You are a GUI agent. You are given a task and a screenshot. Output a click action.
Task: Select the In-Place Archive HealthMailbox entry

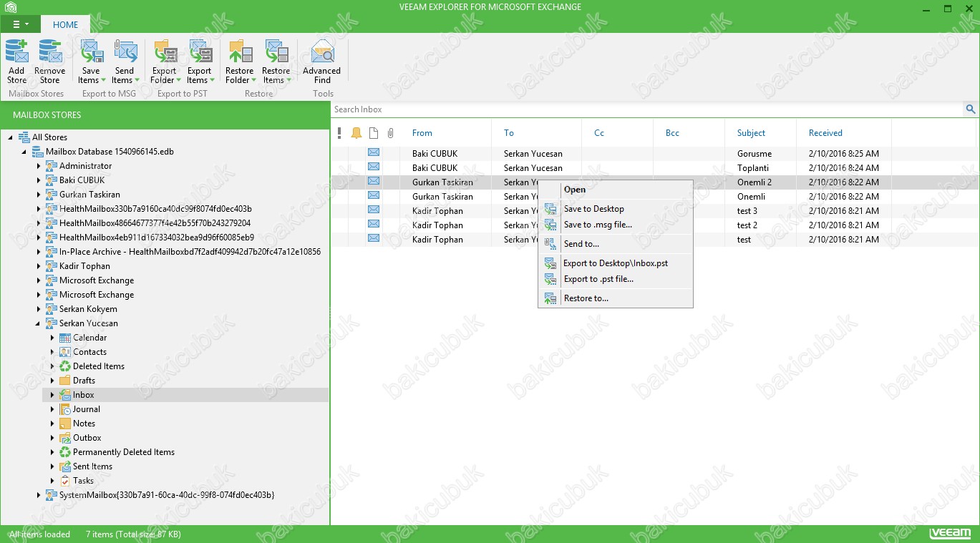click(x=190, y=252)
